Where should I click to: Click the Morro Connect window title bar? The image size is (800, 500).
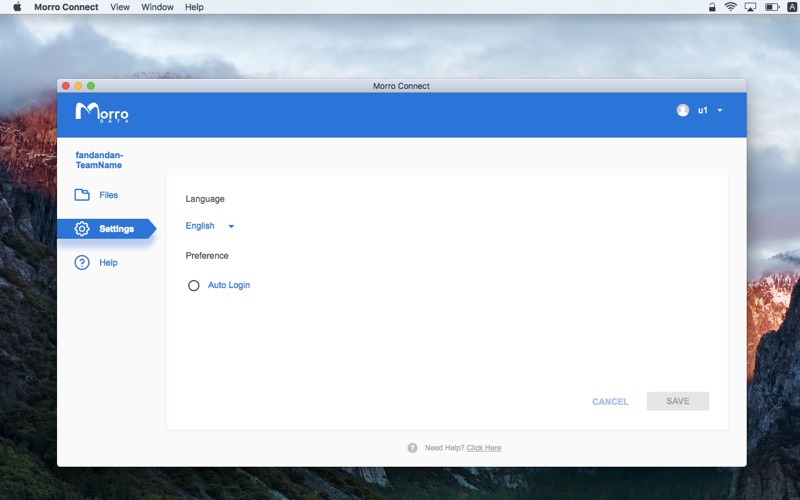[402, 86]
